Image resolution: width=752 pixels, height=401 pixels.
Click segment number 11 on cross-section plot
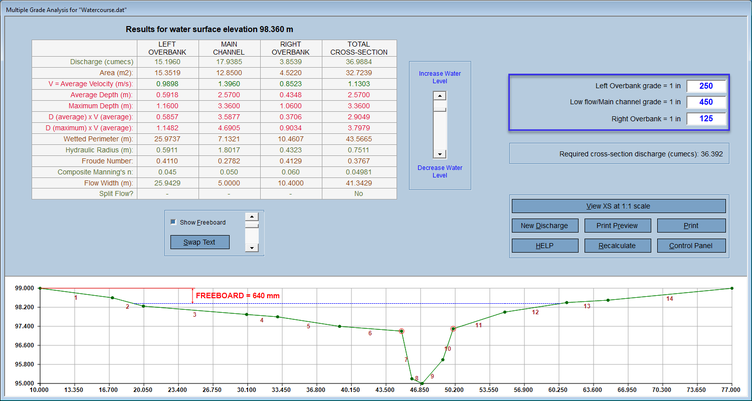tap(478, 326)
